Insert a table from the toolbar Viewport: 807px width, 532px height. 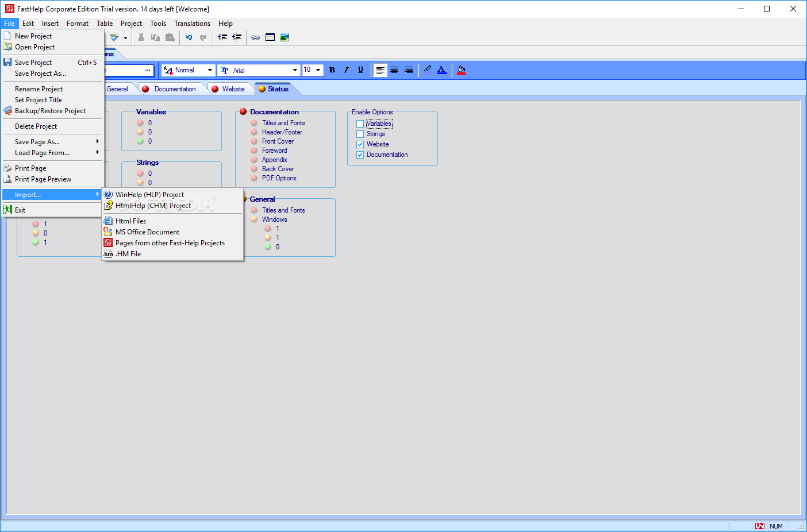coord(270,37)
